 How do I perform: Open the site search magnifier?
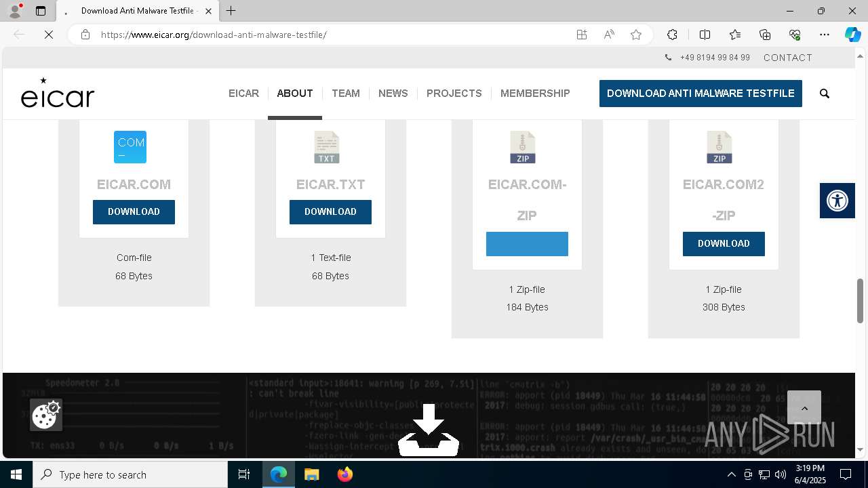(825, 94)
